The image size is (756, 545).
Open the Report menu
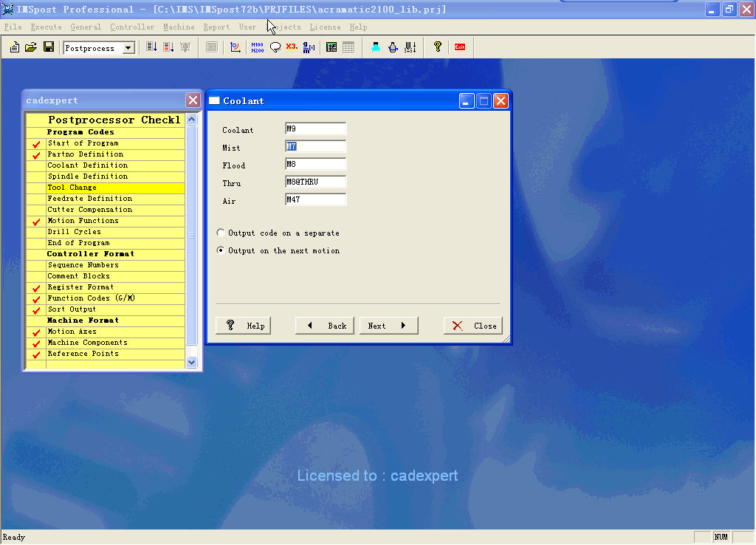point(216,27)
